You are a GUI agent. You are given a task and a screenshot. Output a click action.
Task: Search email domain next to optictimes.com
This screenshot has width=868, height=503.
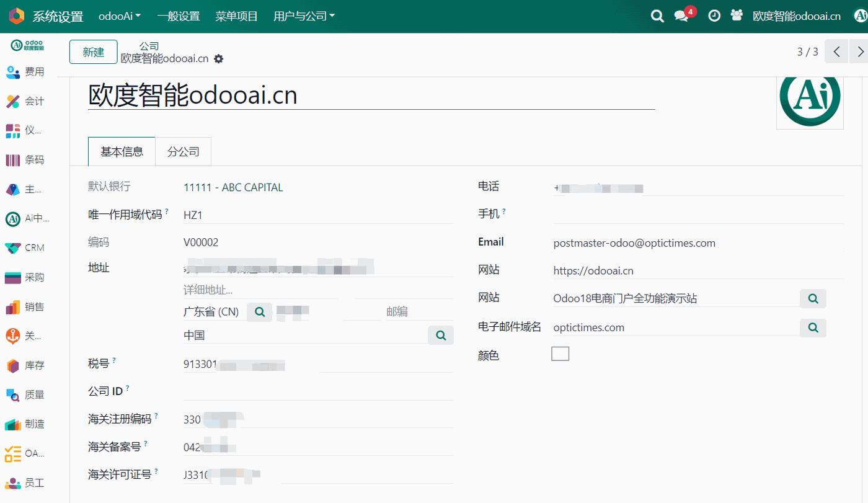(813, 327)
